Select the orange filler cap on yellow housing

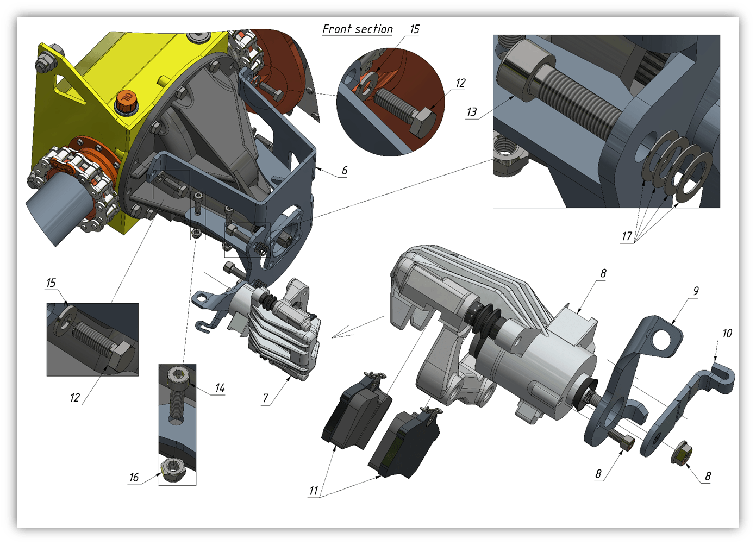[126, 101]
